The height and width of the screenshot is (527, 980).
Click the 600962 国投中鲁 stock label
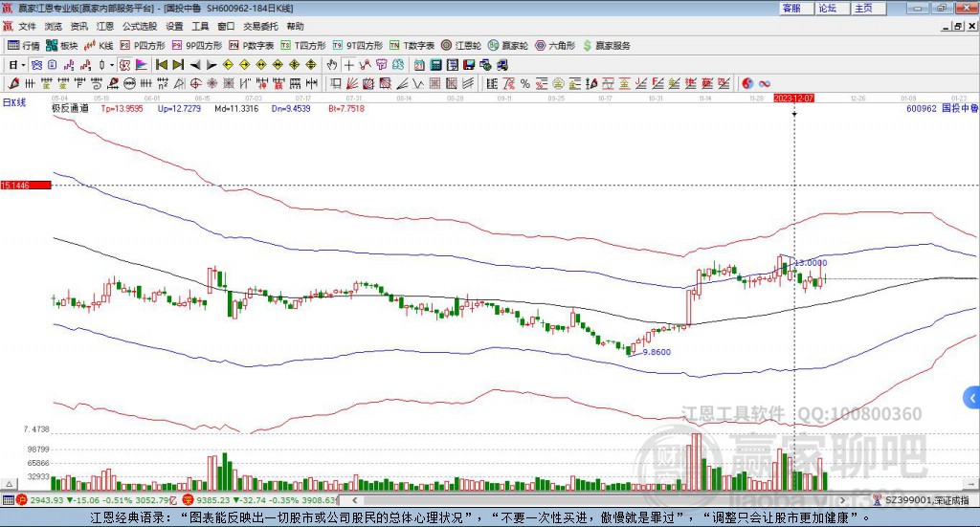[x=942, y=108]
